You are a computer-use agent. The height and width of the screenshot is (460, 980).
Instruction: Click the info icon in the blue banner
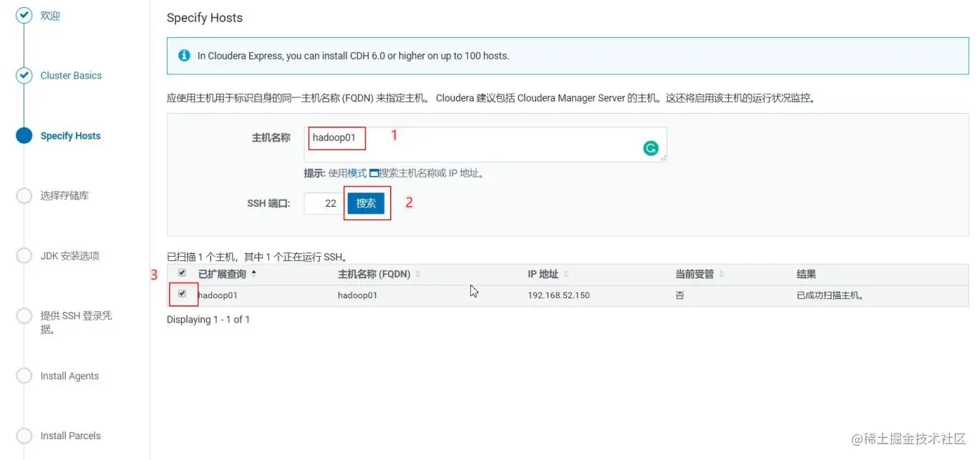pyautogui.click(x=184, y=55)
